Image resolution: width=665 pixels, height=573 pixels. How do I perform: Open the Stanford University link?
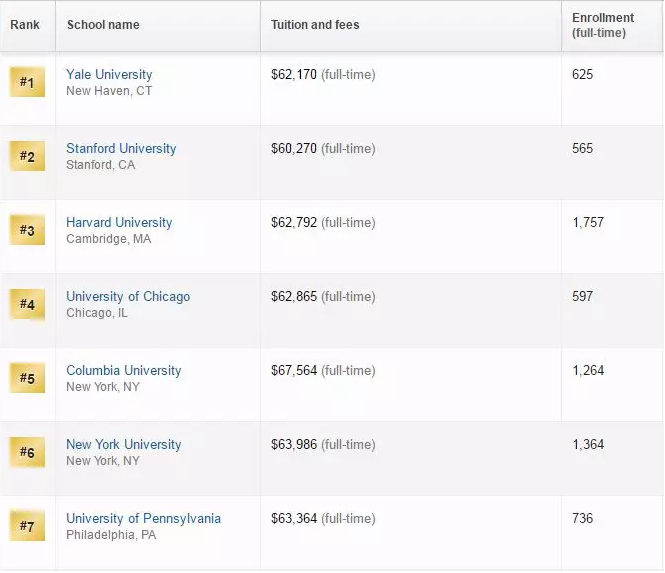121,149
